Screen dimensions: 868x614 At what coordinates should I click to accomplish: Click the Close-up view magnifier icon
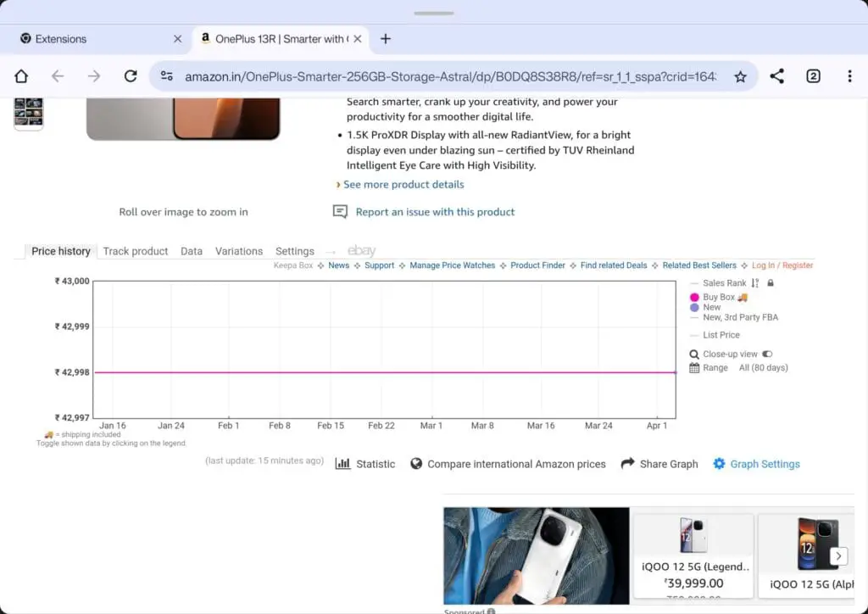[x=694, y=354]
